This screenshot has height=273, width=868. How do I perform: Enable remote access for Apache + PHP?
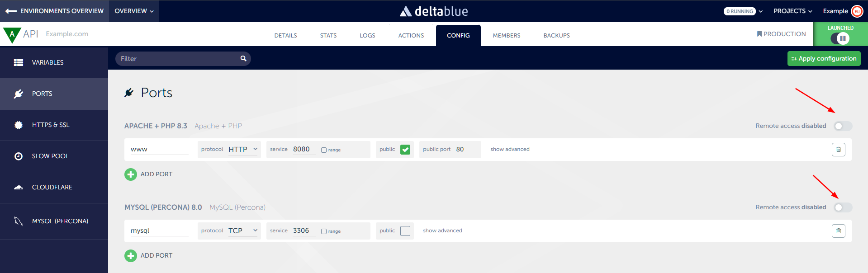[x=843, y=126]
